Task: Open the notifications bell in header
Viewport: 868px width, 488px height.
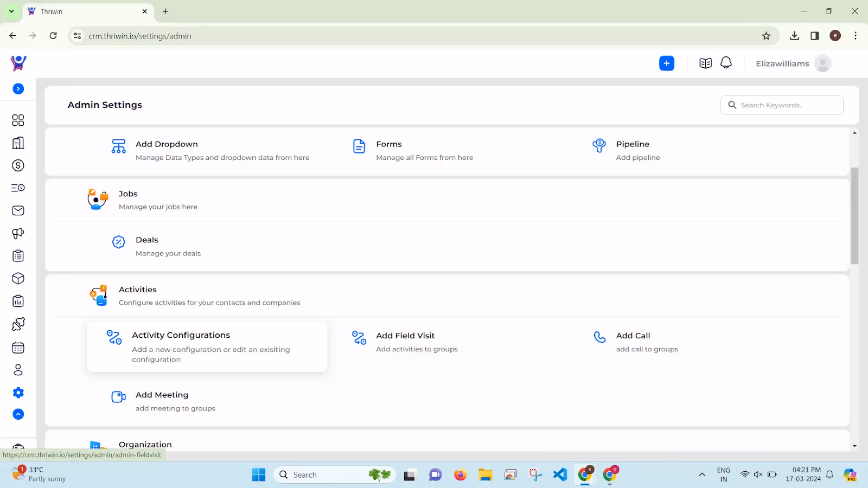Action: click(x=726, y=63)
